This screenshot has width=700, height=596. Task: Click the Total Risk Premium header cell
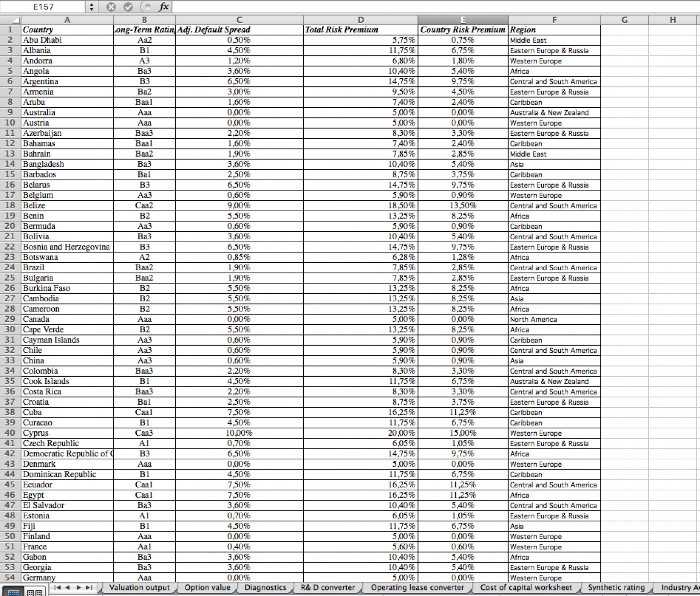(x=361, y=30)
